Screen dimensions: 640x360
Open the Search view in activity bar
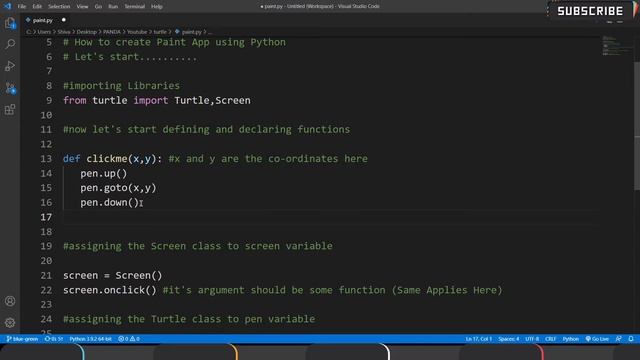[x=10, y=44]
